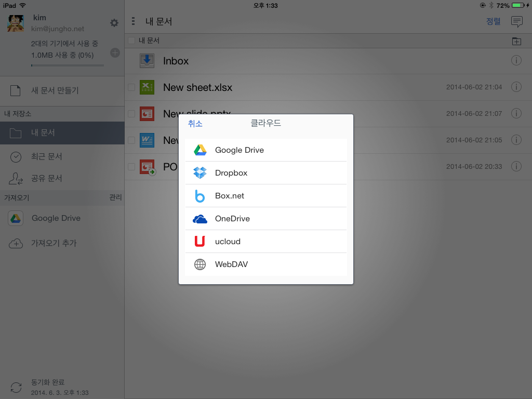Click the Dropbox icon in cloud dialog
Viewport: 532px width, 399px height.
(200, 172)
